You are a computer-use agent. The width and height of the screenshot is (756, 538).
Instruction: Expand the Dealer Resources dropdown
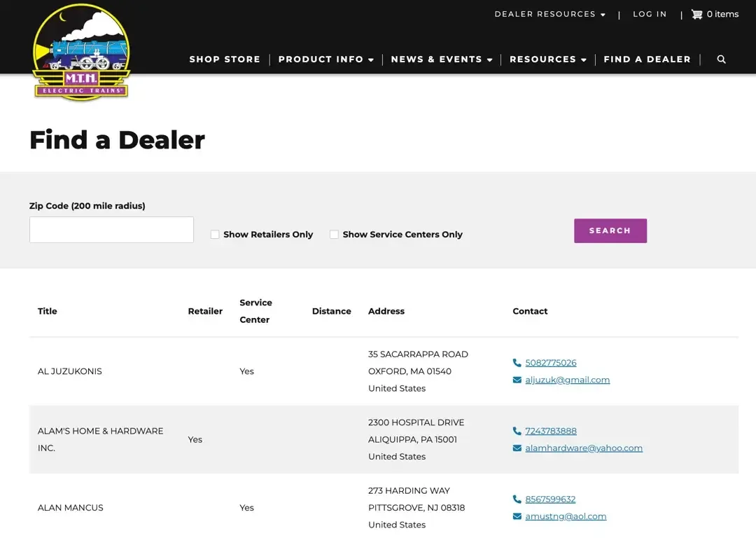coord(549,15)
